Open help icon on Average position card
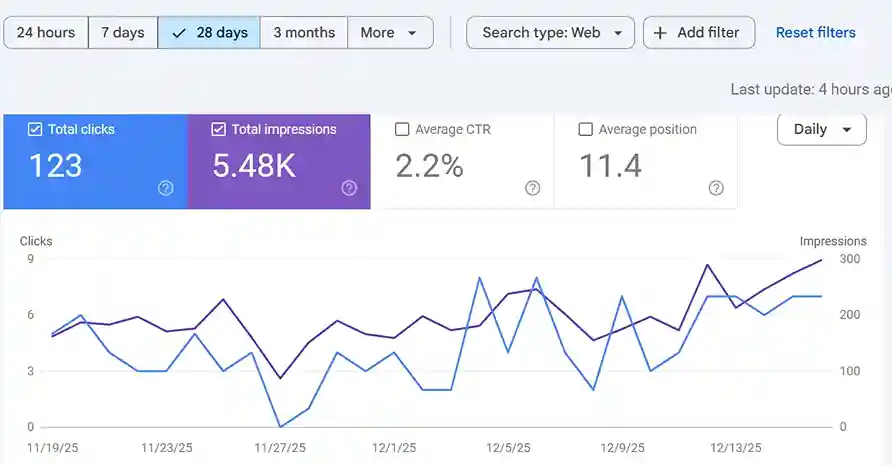Screen dimensions: 892x465 click(716, 188)
